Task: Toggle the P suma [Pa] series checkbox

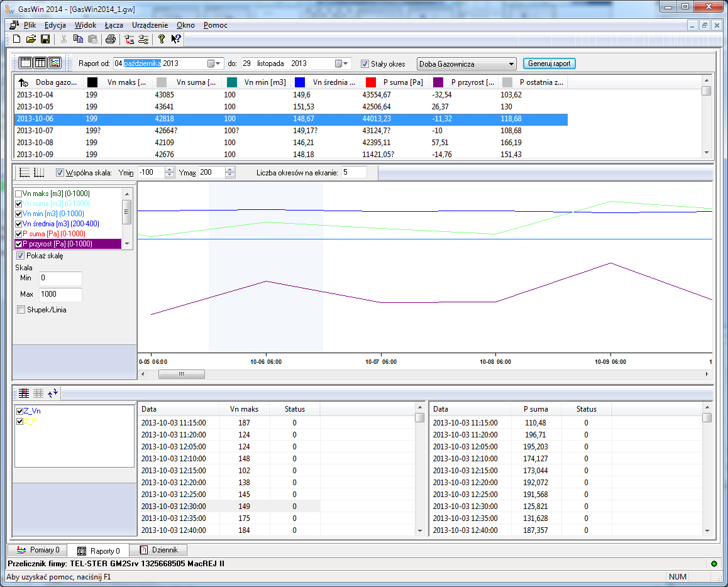Action: [x=19, y=234]
